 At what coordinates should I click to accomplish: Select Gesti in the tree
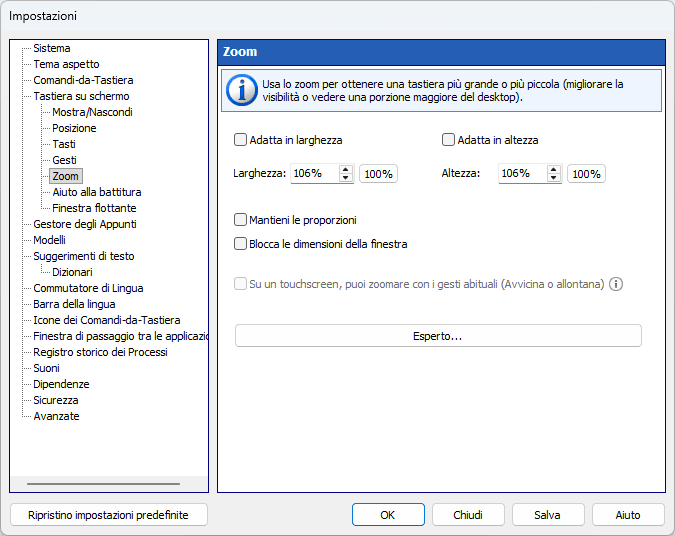coord(64,160)
